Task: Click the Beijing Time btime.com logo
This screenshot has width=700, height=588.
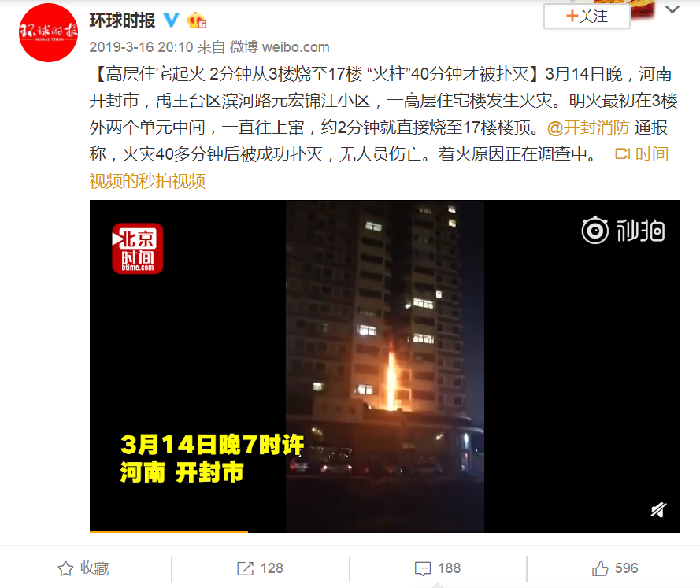Action: 138,249
